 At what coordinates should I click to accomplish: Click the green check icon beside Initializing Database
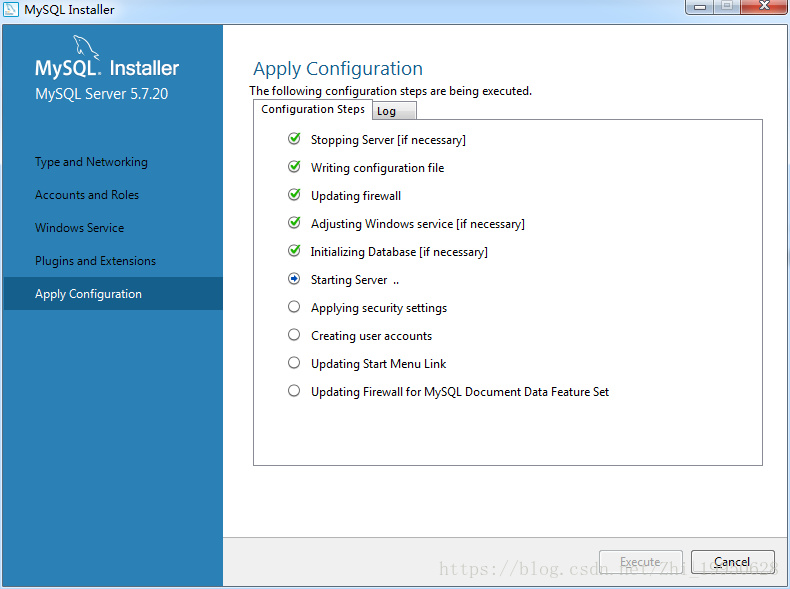[294, 251]
